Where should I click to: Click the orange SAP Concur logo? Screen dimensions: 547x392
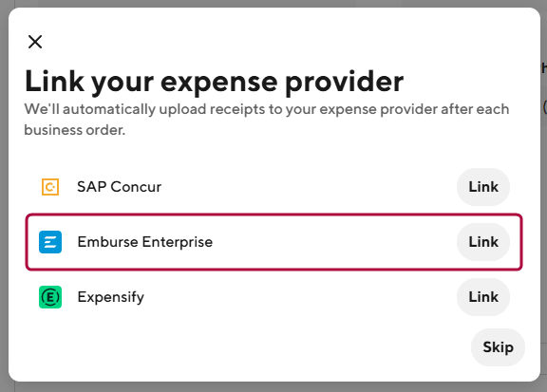(50, 187)
